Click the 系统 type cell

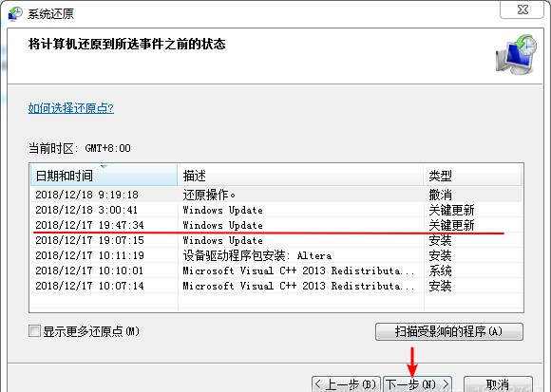click(440, 271)
